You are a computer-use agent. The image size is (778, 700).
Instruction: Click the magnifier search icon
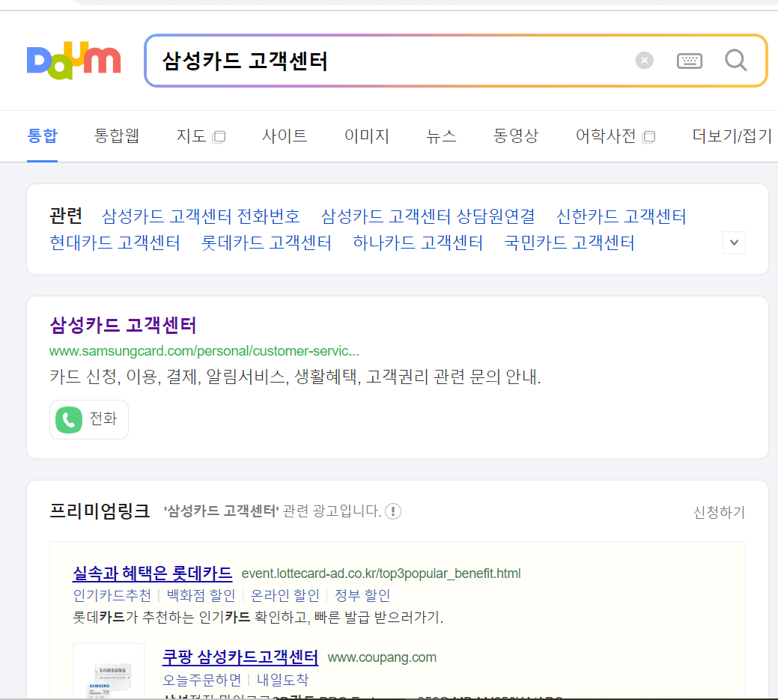coord(735,61)
